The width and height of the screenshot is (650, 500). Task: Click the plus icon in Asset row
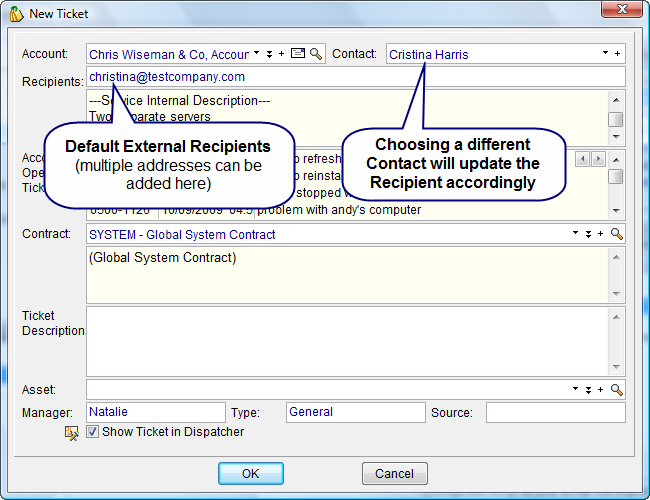[x=600, y=390]
